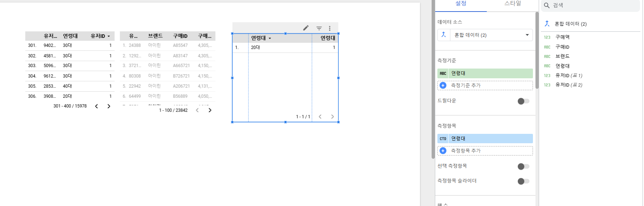Screen dimensions: 644x206
Task: Click the 구매ID column header
Action: 180,36
